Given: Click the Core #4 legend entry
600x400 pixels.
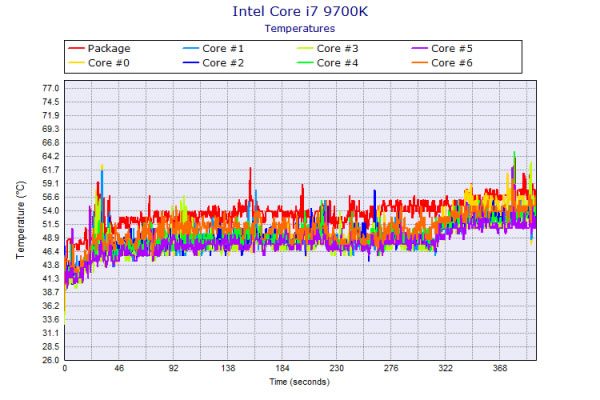Looking at the screenshot, I should (328, 63).
